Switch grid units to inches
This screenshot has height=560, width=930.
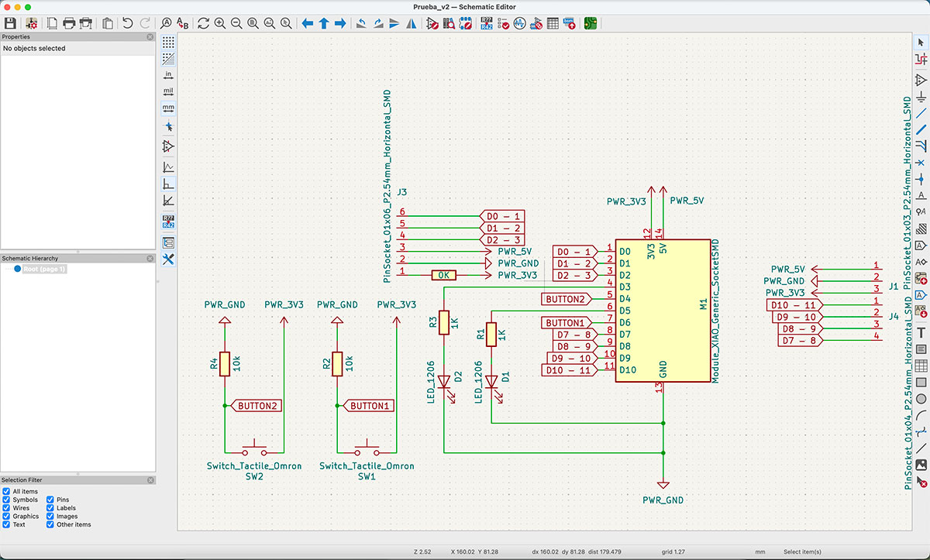(x=168, y=74)
